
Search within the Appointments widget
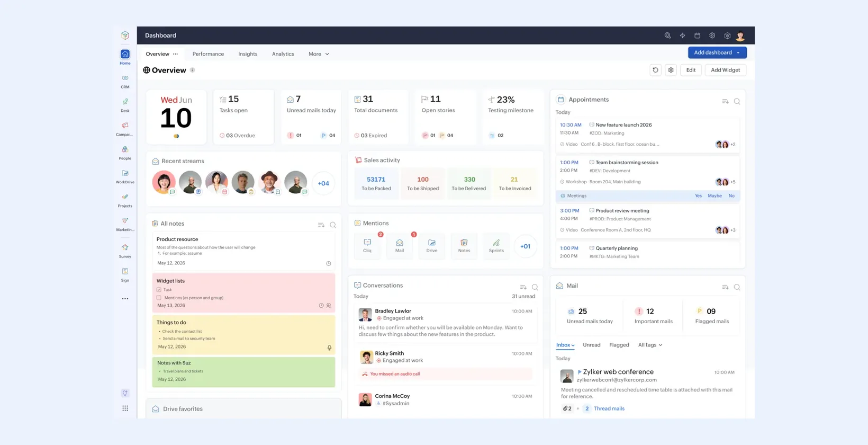coord(737,101)
